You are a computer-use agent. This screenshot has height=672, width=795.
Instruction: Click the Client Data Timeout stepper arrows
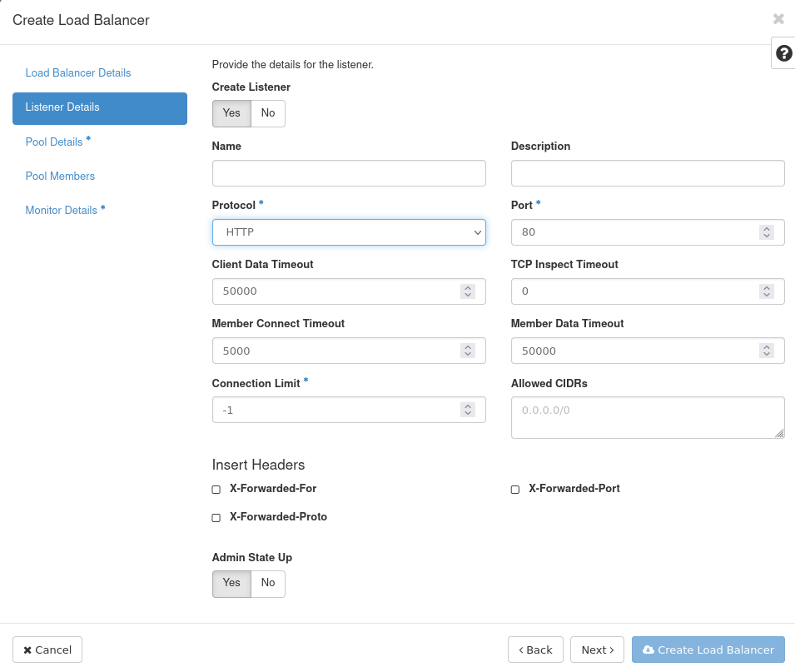pos(468,291)
